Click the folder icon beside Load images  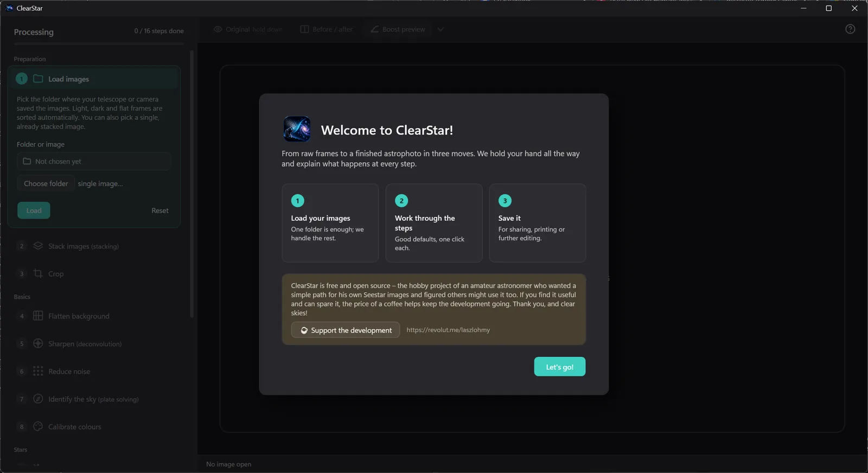(38, 79)
